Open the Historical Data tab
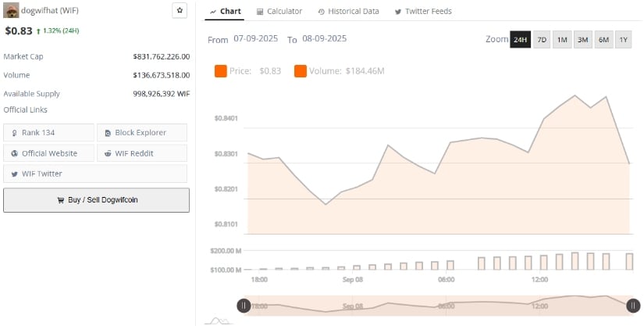Viewport: 644px width, 326px height. (x=349, y=12)
